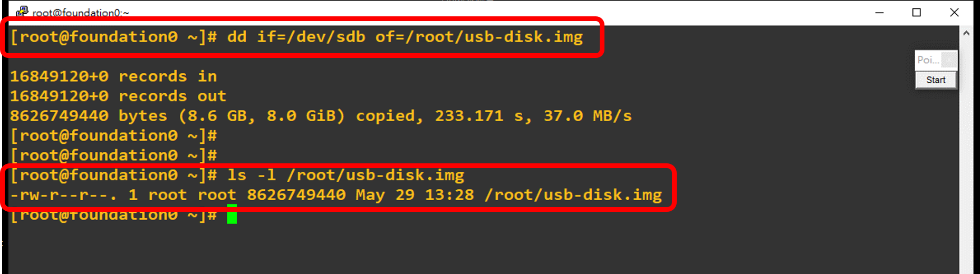Click the gray square next to 'Poi...'
This screenshot has height=274, width=980.
pos(949,60)
